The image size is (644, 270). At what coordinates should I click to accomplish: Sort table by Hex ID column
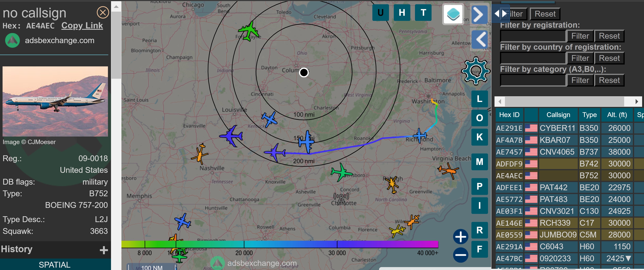[x=509, y=115]
